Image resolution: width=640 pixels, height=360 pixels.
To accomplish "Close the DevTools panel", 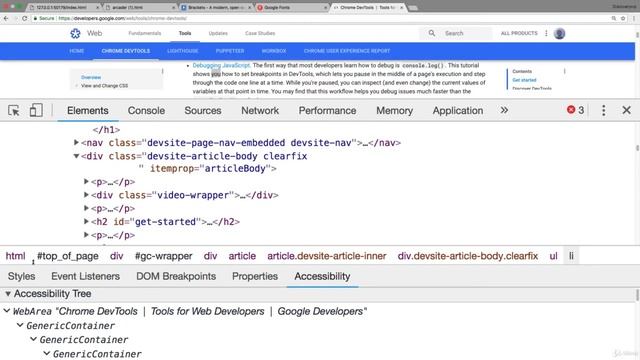I will (627, 110).
